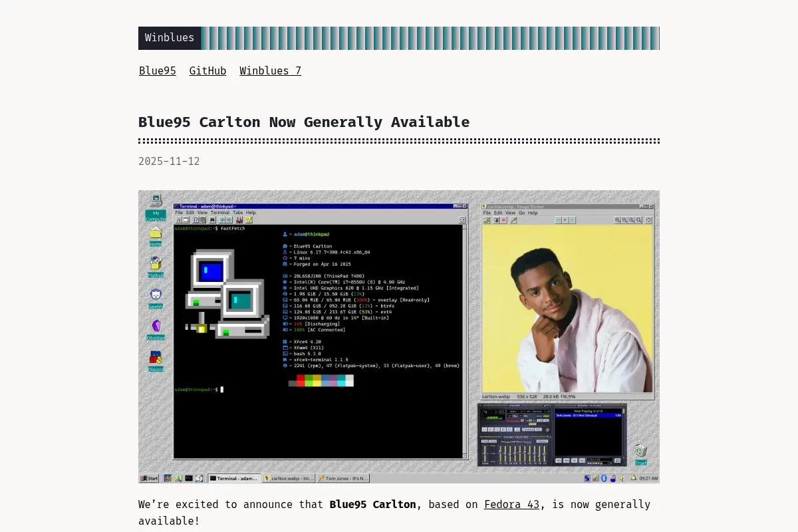
Task: Open the GitHub navigation link
Action: pos(207,71)
